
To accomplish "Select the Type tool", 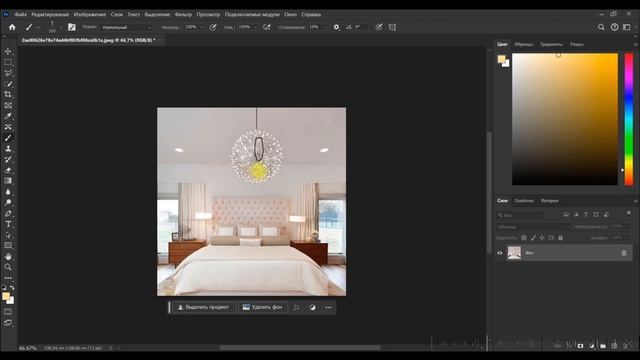I will [8, 224].
